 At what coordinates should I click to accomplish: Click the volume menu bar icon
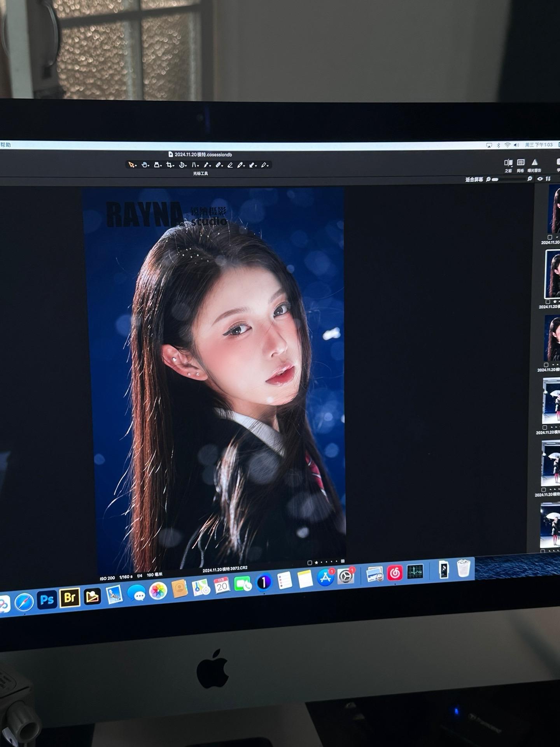[516, 145]
